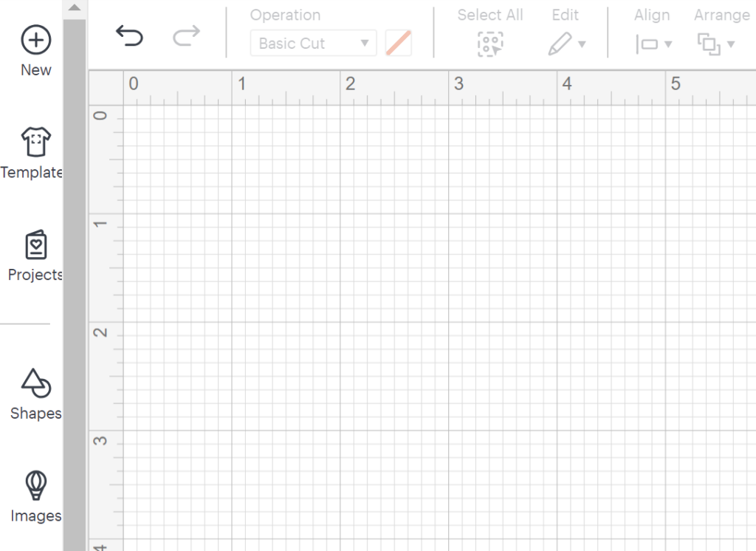This screenshot has height=551, width=756.
Task: Click the Redo arrow
Action: [x=186, y=35]
